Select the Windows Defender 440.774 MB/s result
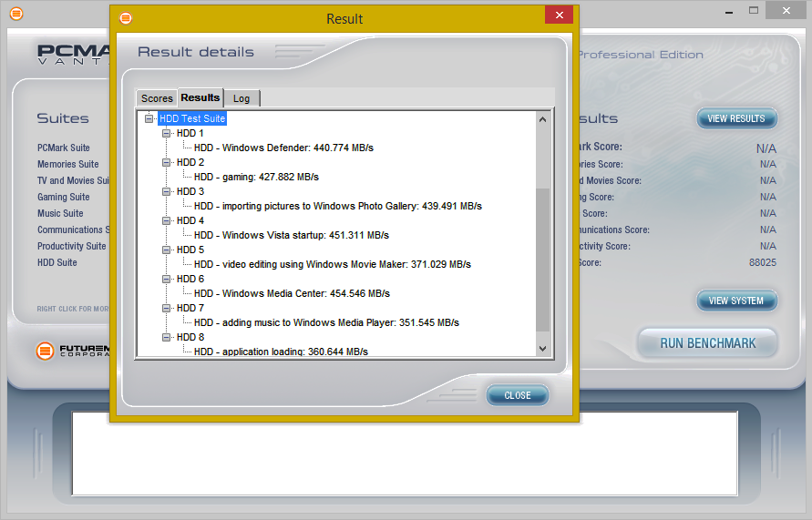The image size is (812, 520). pyautogui.click(x=283, y=148)
